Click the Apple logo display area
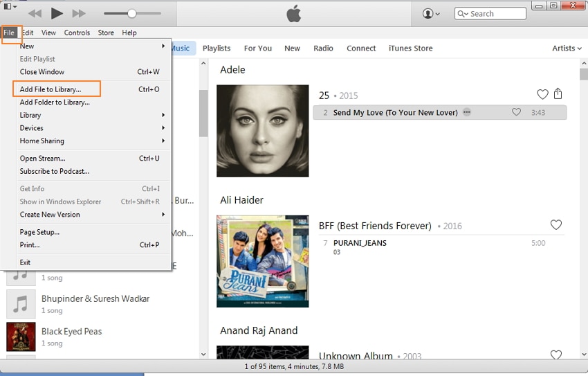The height and width of the screenshot is (376, 588). [x=293, y=14]
